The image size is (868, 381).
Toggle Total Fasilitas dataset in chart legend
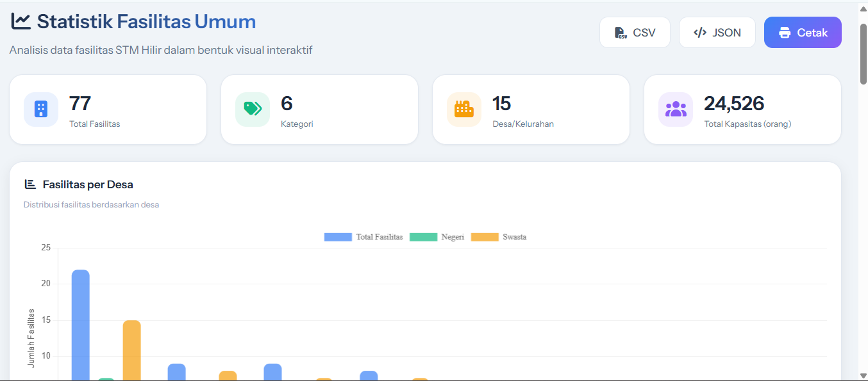(363, 237)
